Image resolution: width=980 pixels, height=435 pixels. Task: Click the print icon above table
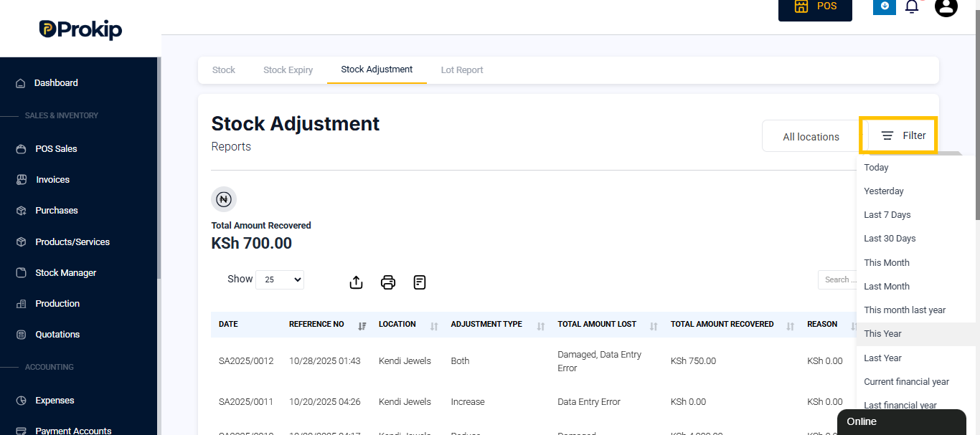tap(388, 282)
